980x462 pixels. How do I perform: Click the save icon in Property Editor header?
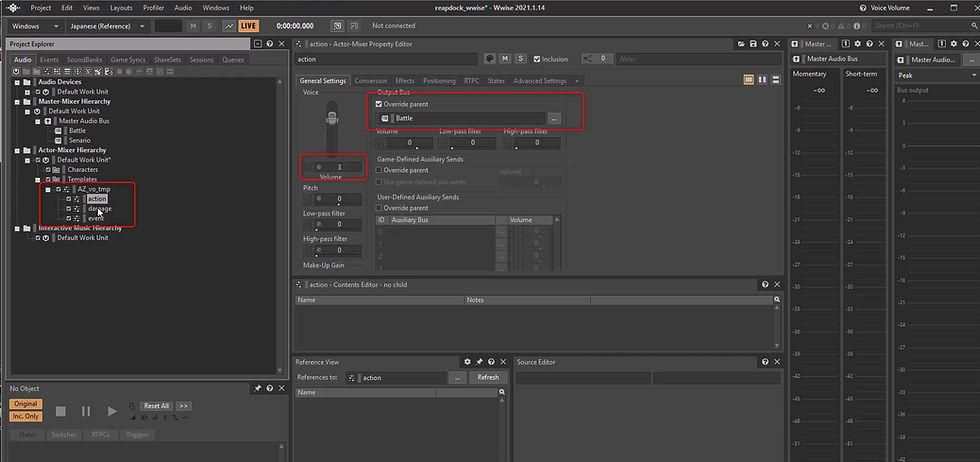pos(753,44)
